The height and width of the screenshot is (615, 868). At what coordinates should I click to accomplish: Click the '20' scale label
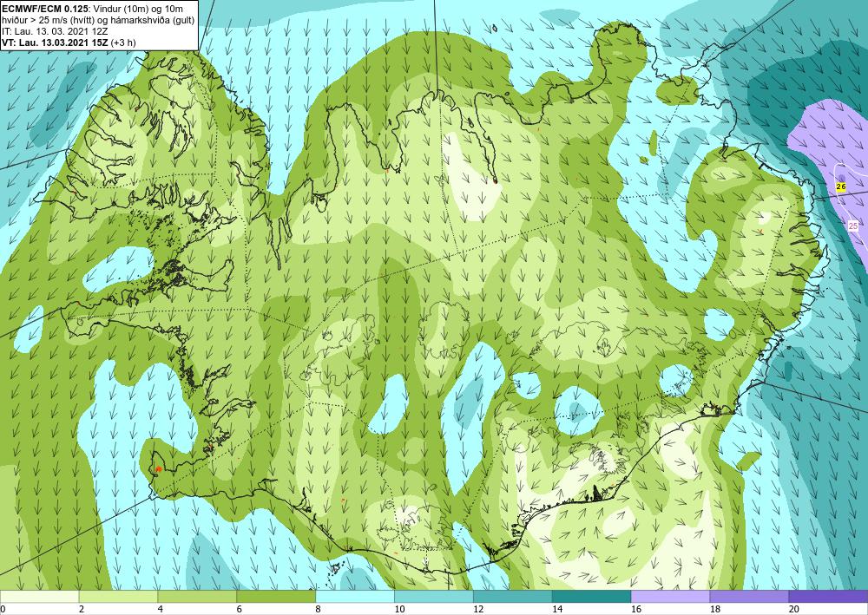[794, 610]
